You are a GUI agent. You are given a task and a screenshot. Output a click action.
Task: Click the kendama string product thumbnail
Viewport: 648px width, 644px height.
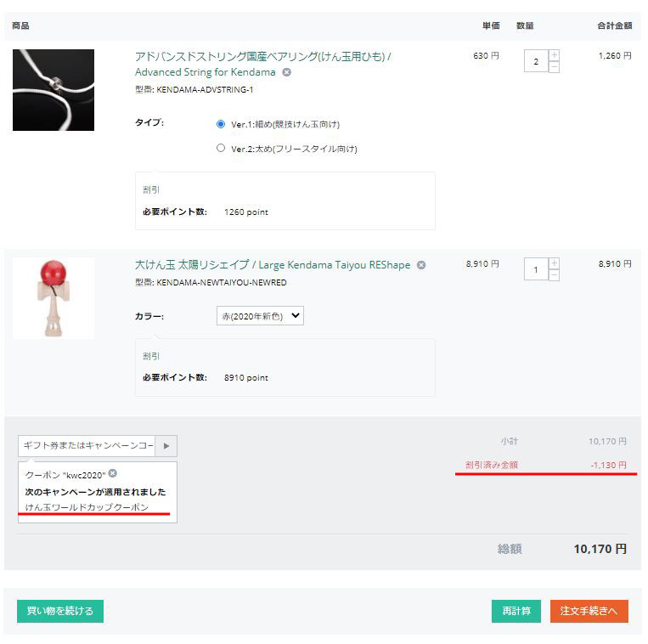pos(54,90)
